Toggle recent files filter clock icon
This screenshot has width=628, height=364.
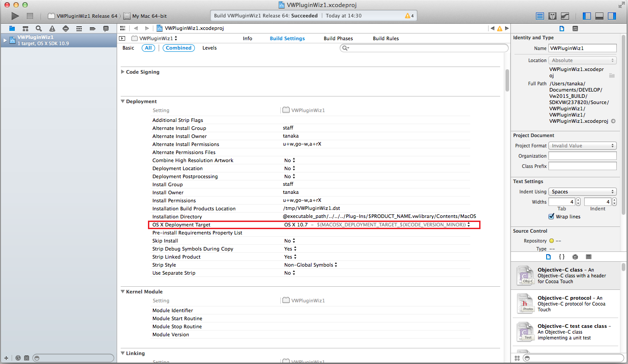tap(18, 358)
